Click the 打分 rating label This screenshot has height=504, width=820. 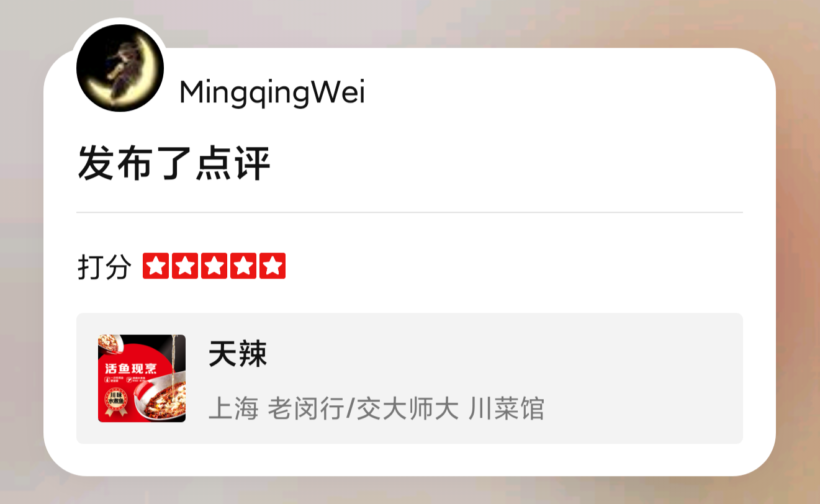(104, 268)
